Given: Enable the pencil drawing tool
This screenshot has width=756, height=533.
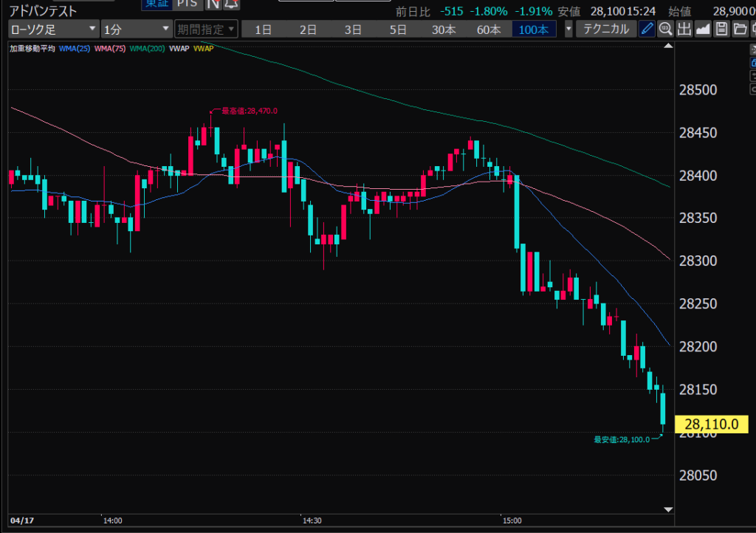Looking at the screenshot, I should tap(647, 30).
